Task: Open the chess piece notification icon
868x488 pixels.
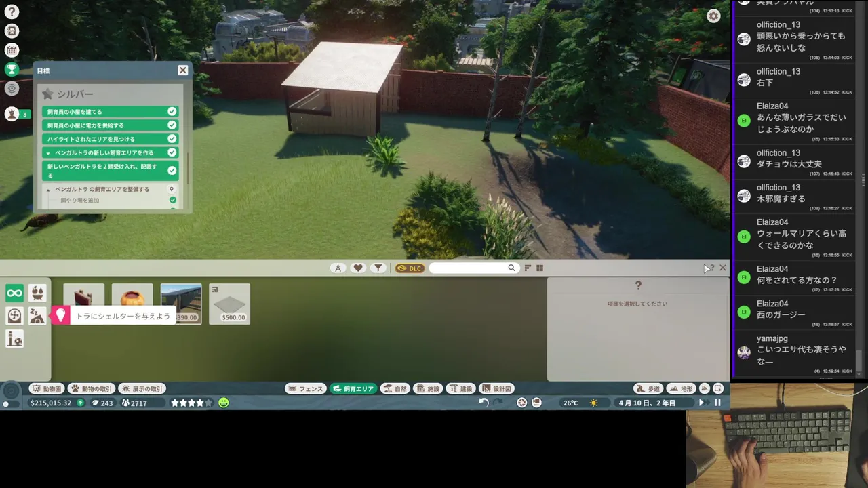Action: 12,114
